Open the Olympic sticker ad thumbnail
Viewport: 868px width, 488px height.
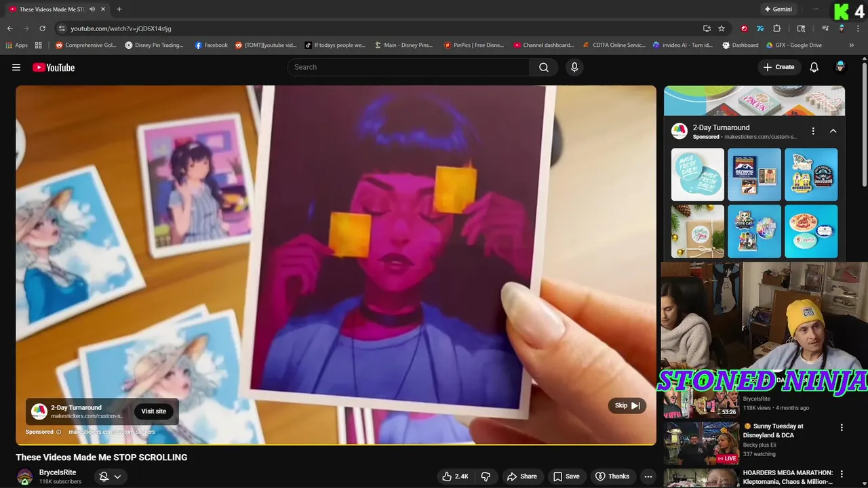(x=754, y=175)
